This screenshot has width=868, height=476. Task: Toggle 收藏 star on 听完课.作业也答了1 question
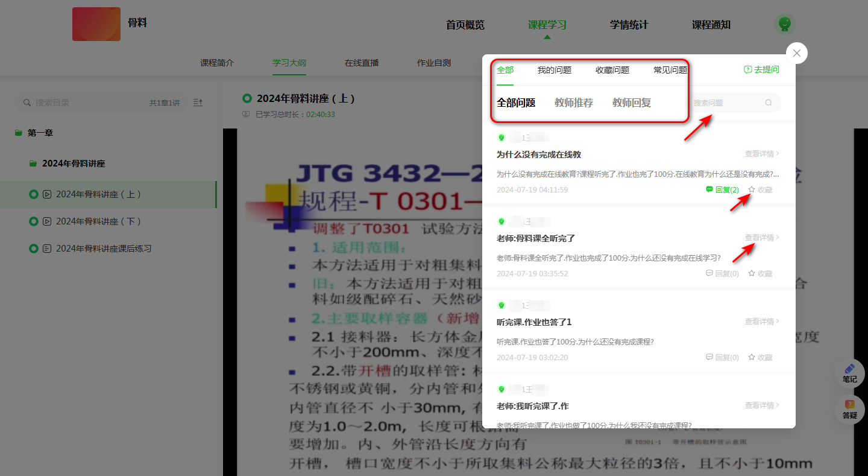click(x=760, y=358)
